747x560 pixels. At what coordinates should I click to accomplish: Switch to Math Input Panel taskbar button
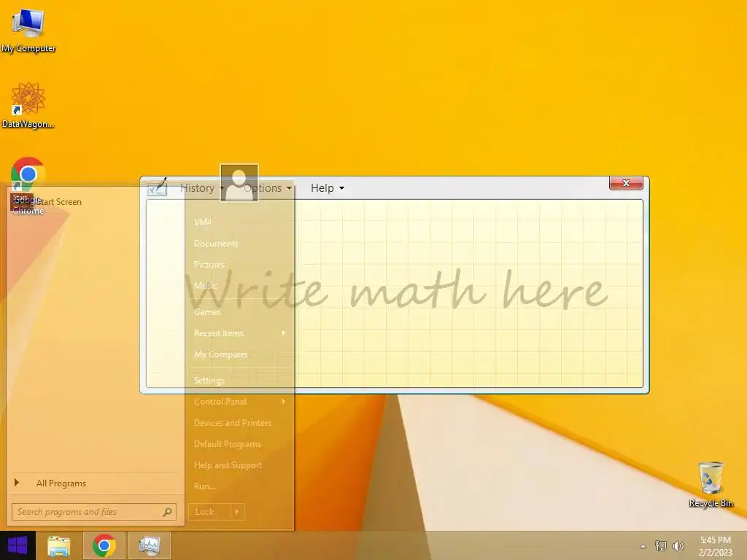149,545
